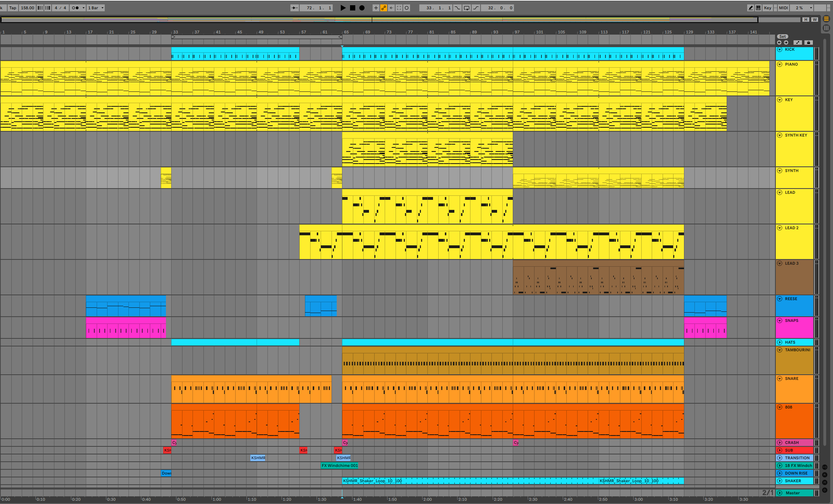Toggle the Computer MIDI Keyboard icon

pyautogui.click(x=758, y=8)
